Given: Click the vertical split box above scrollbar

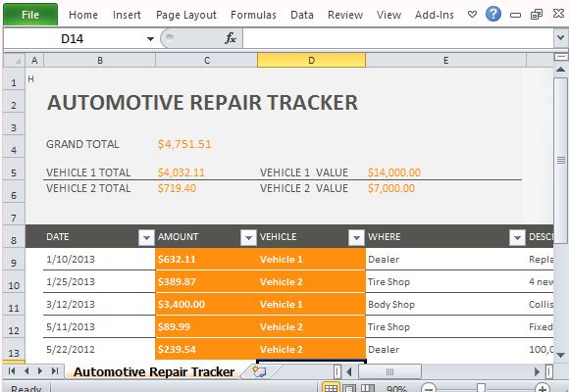Looking at the screenshot, I should (560, 57).
